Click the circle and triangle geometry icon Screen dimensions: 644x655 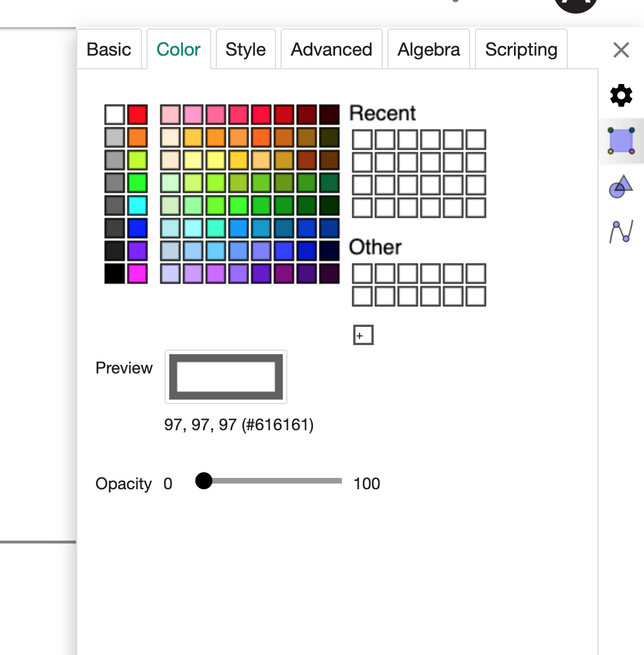(621, 186)
